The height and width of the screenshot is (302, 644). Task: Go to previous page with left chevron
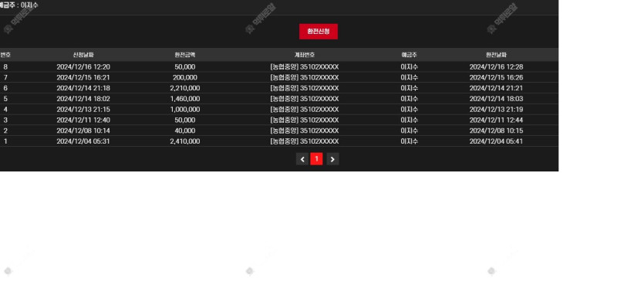pyautogui.click(x=302, y=159)
